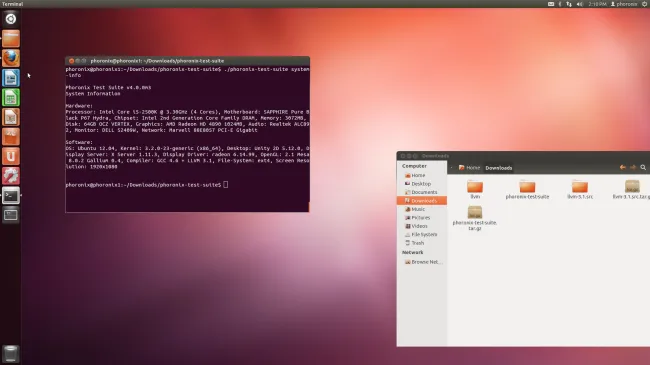The width and height of the screenshot is (650, 365).
Task: Open the Ubuntu Dash home launcher icon
Action: 11,19
